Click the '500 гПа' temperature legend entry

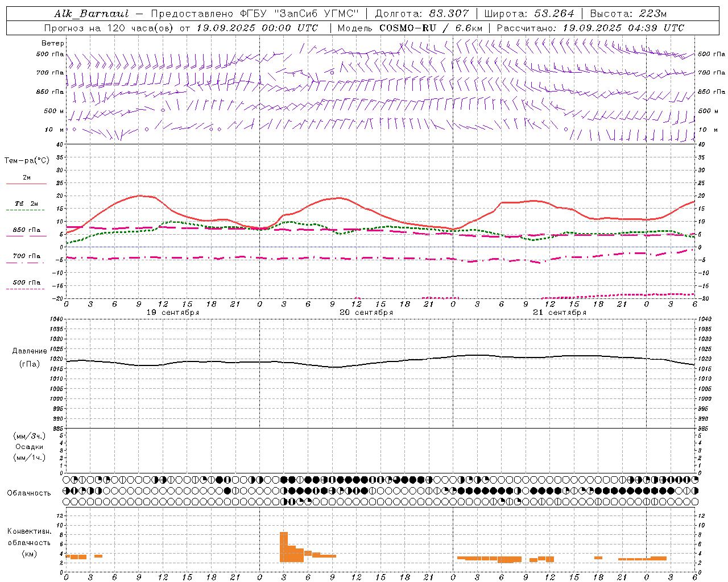(x=27, y=282)
